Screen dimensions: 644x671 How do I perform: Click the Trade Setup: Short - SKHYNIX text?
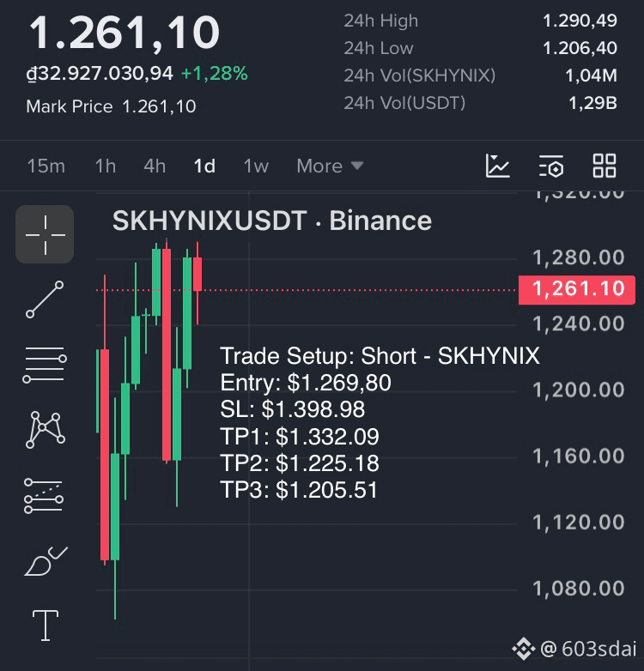click(380, 356)
